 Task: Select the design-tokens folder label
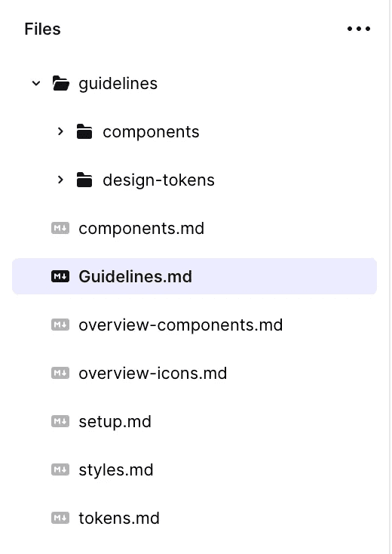(x=158, y=180)
